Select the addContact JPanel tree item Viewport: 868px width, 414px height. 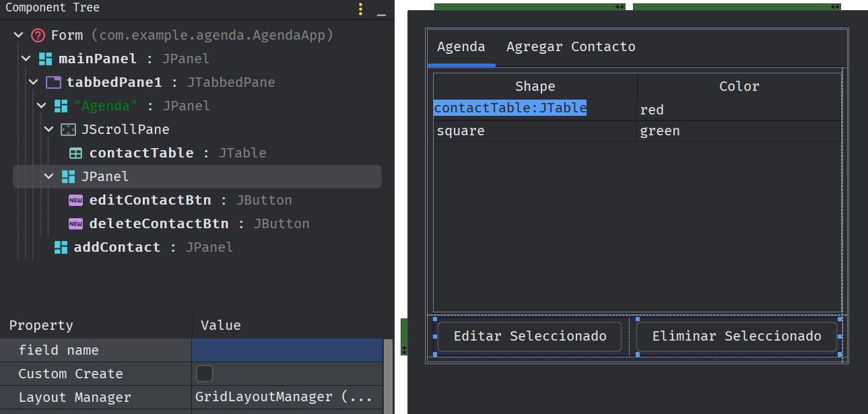coord(116,248)
